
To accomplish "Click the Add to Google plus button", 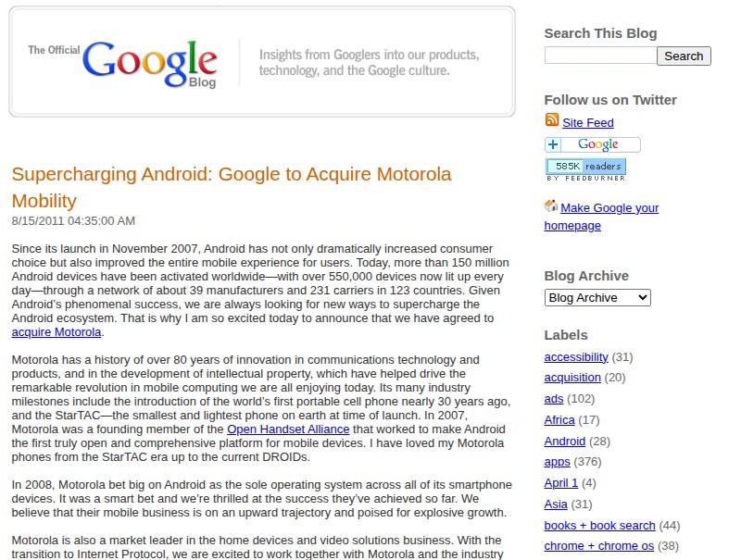I will pos(593,144).
